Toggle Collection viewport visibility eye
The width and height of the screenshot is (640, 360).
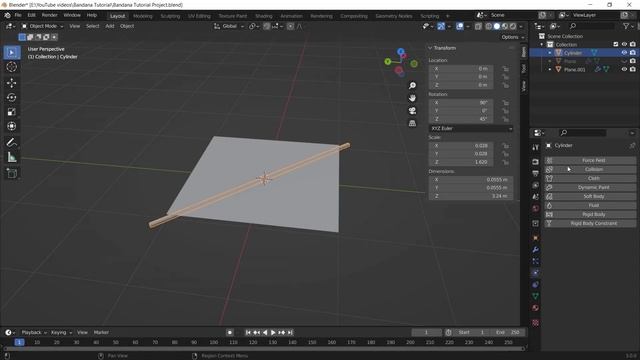tap(624, 44)
